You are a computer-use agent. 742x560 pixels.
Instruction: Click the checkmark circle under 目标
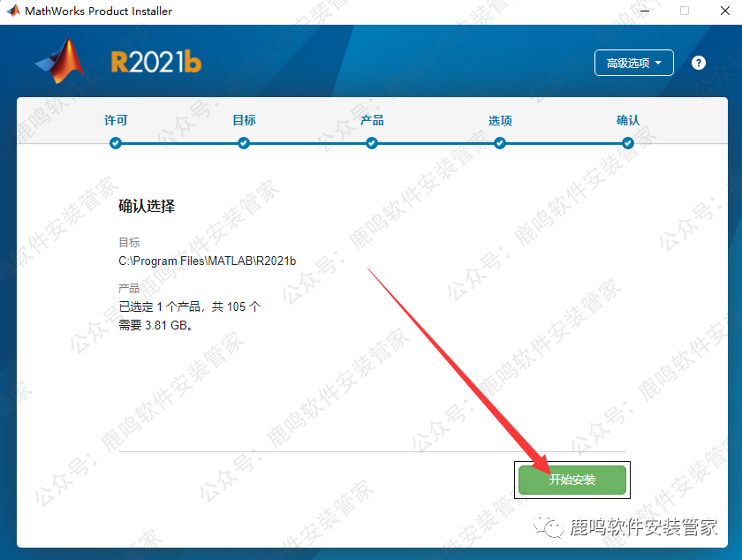[244, 143]
